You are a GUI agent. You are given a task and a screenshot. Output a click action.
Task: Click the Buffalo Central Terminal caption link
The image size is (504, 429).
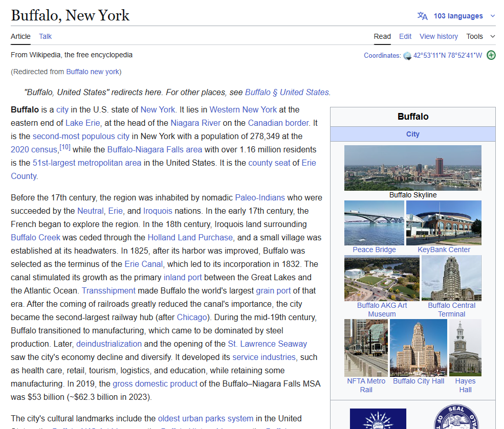pyautogui.click(x=452, y=310)
